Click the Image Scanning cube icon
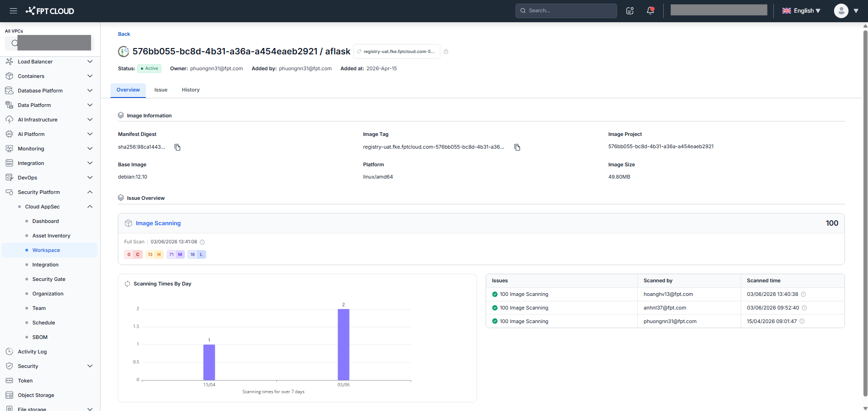This screenshot has width=868, height=411. [x=129, y=223]
